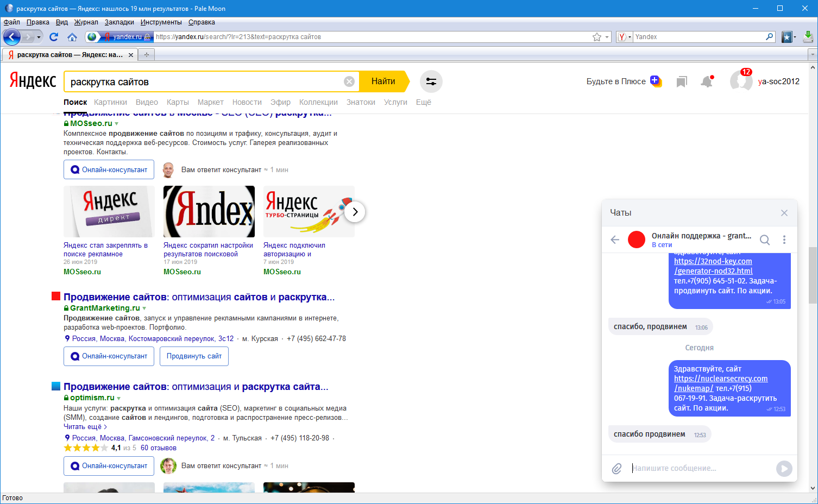Image resolution: width=818 pixels, height=504 pixels.
Task: Open the Журнал menu
Action: pyautogui.click(x=86, y=22)
